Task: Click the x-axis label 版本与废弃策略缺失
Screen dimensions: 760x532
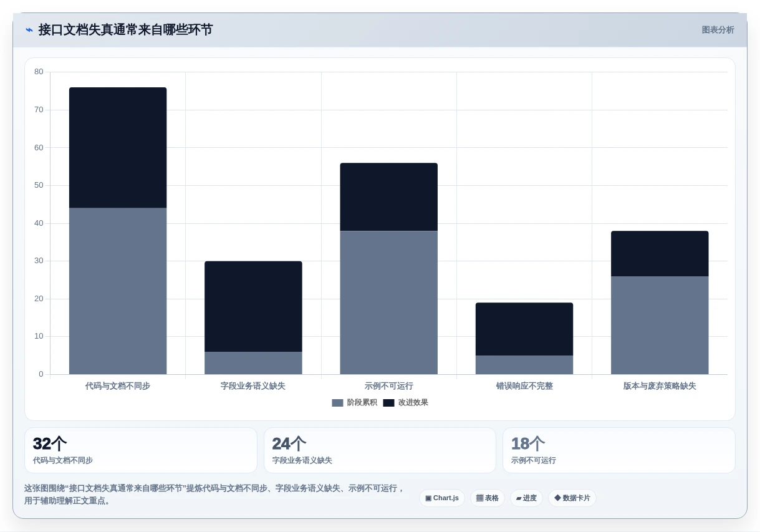Action: point(660,386)
